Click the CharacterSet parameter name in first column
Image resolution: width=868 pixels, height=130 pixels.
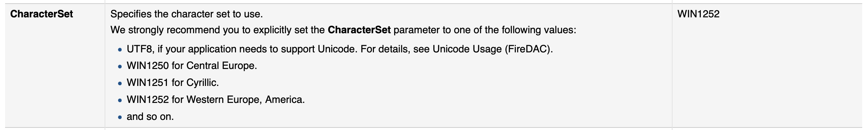tap(42, 14)
